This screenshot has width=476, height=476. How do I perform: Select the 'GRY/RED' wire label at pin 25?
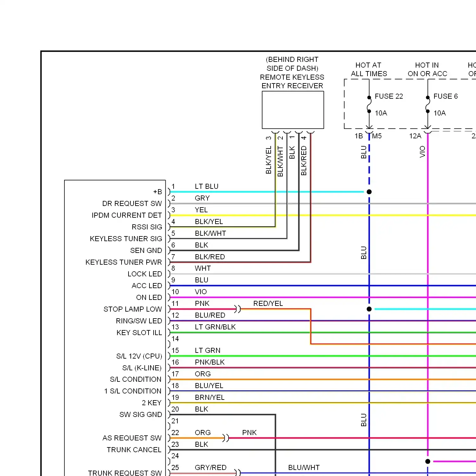[x=211, y=467]
